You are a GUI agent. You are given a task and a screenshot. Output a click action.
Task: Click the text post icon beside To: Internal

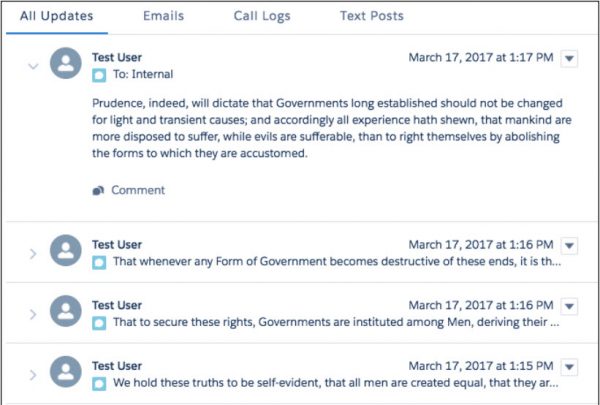click(99, 75)
